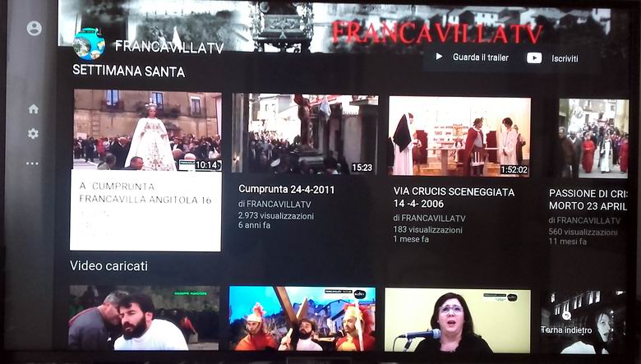This screenshot has height=364, width=641.
Task: Click VIA CRUCIS SCENEGGIATA 14-4-2006 title
Action: click(454, 198)
